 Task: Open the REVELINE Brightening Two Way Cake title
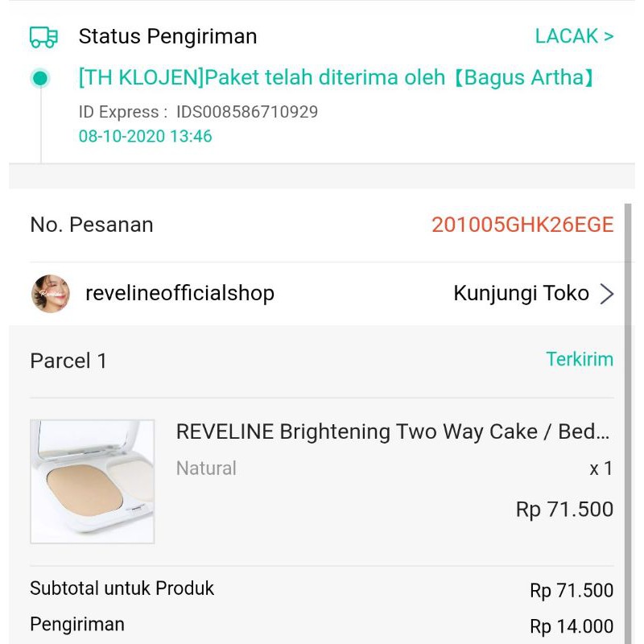tap(393, 431)
